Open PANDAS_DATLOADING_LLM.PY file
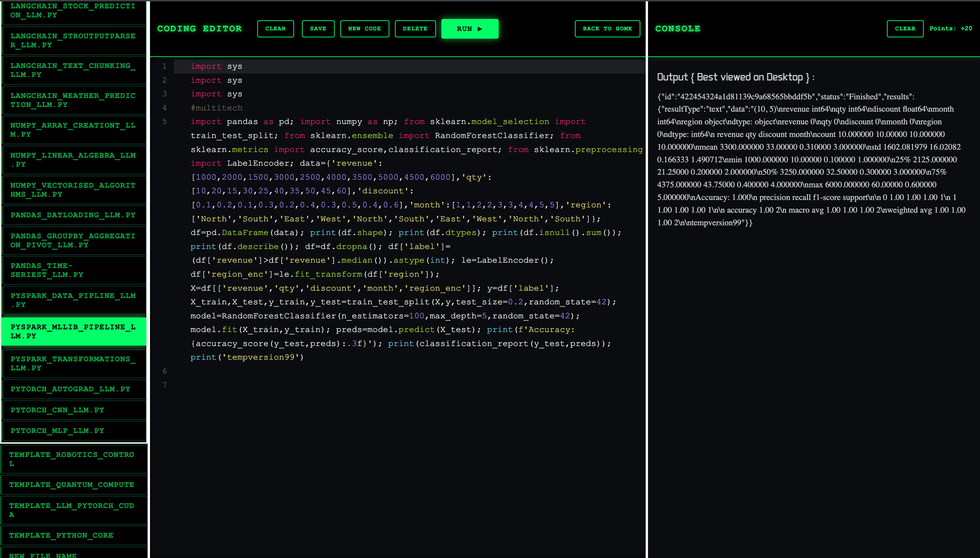Image resolution: width=980 pixels, height=558 pixels. 74,215
